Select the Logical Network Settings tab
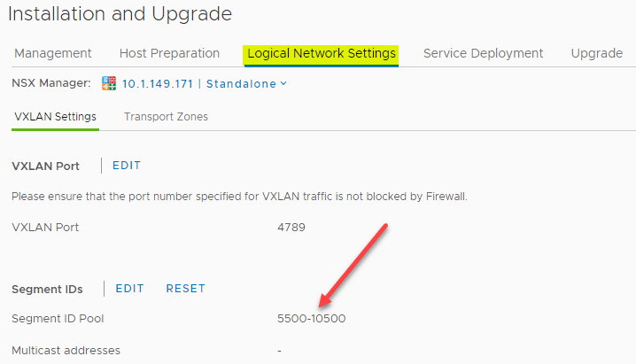This screenshot has width=636, height=364. coord(322,53)
